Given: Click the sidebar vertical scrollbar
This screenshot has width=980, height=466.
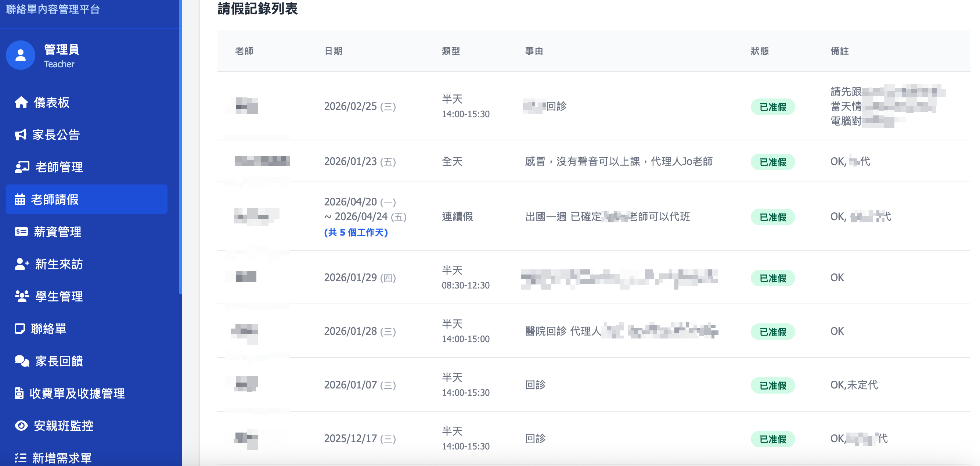Looking at the screenshot, I should (181, 147).
